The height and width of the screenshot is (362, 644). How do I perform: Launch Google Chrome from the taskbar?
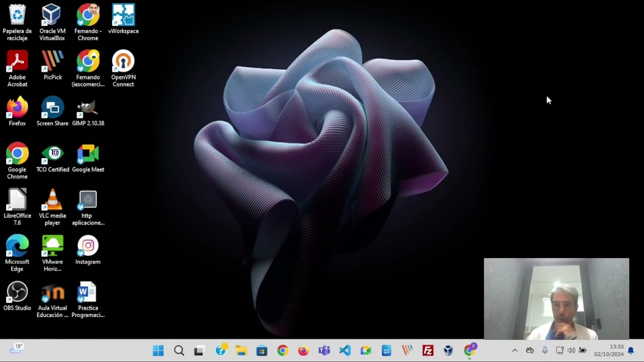coord(282,350)
